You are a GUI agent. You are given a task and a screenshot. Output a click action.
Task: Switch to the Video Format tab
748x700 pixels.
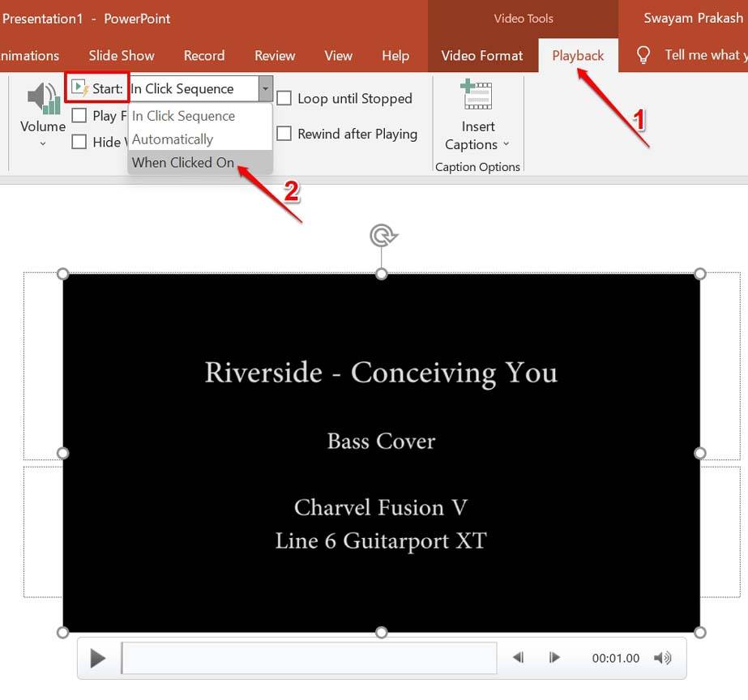[x=481, y=55]
